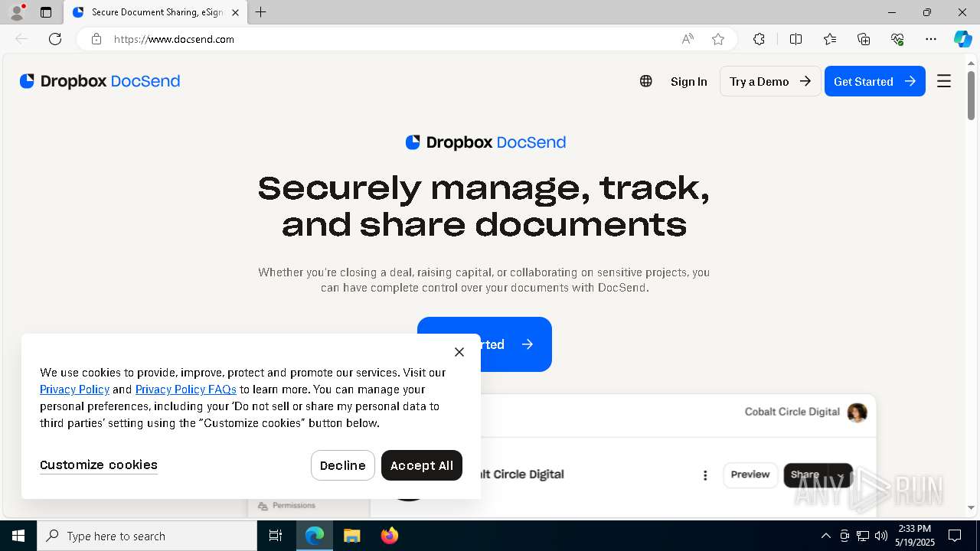Open Browser essentials heart icon
Viewport: 980px width, 551px height.
897,39
